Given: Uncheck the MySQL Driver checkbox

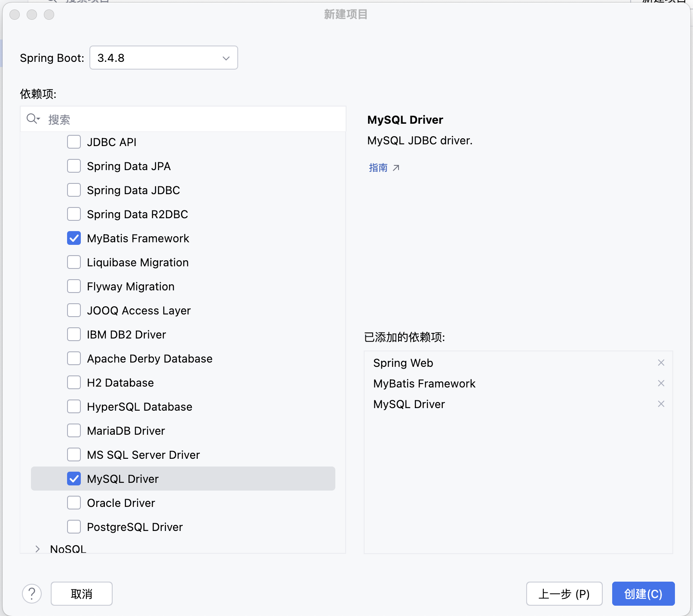Looking at the screenshot, I should coord(74,479).
